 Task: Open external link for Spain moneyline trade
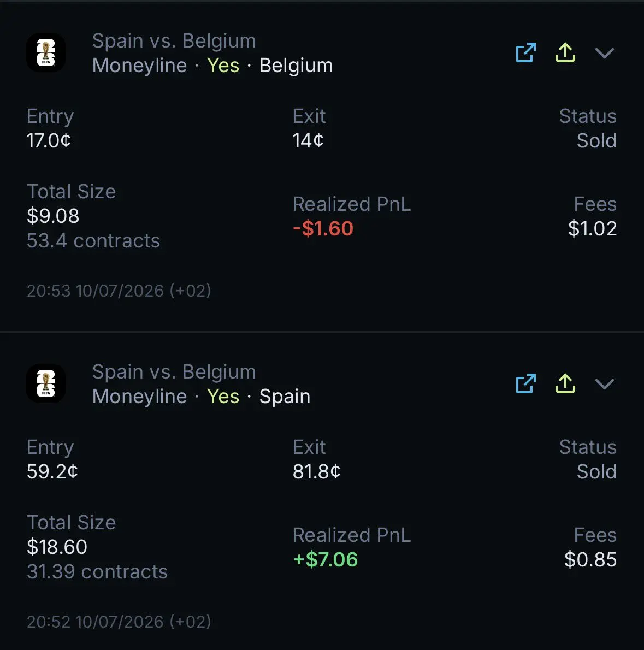tap(526, 383)
